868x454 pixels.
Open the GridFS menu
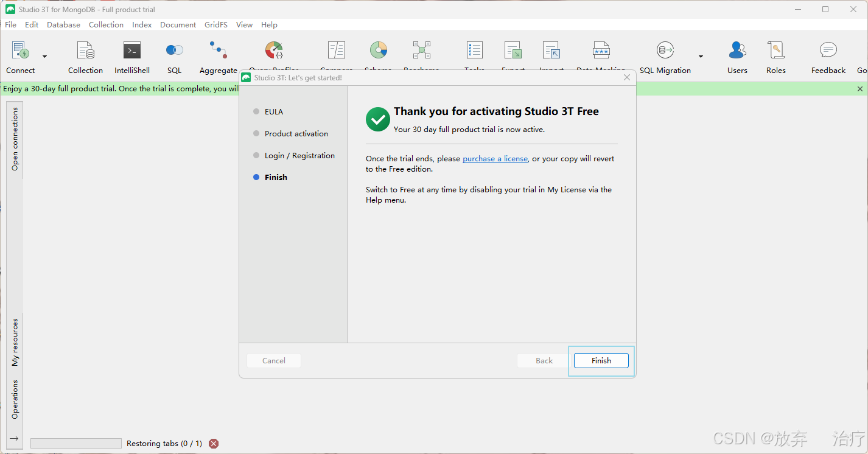pyautogui.click(x=216, y=25)
